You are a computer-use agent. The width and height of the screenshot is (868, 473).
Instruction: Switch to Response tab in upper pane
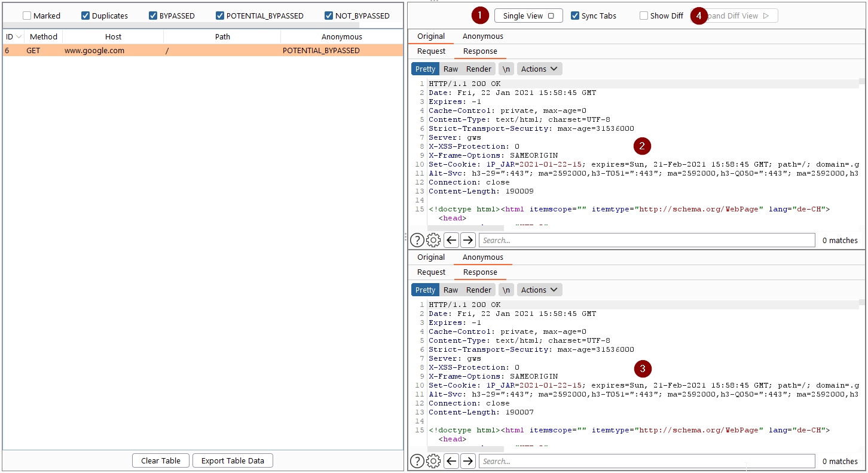pyautogui.click(x=480, y=51)
